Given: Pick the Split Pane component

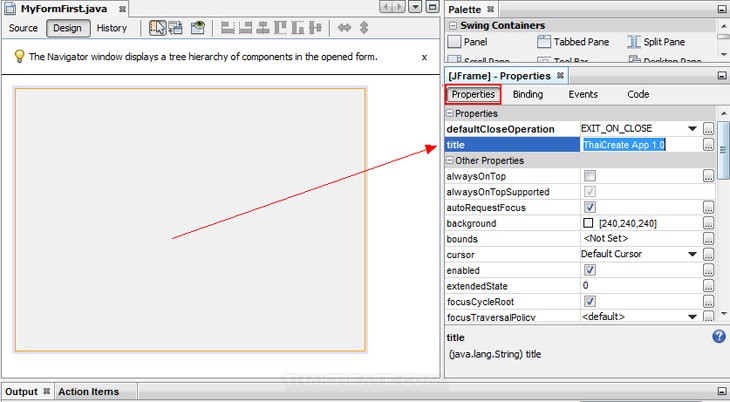Looking at the screenshot, I should [656, 42].
